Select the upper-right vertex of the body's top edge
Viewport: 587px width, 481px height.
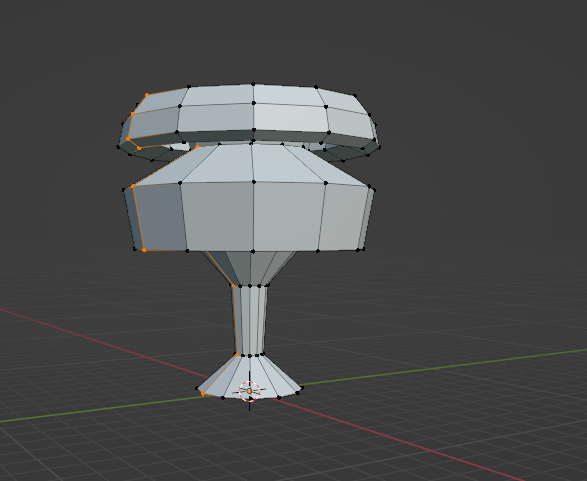[326, 183]
